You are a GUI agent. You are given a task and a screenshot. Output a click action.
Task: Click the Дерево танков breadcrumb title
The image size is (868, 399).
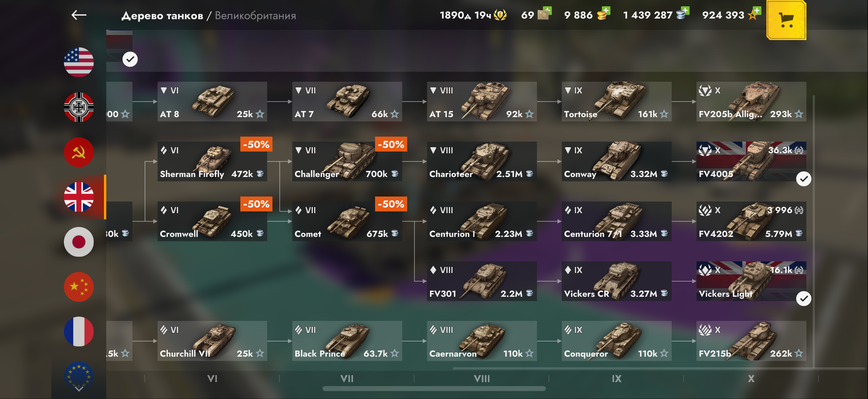click(x=163, y=16)
